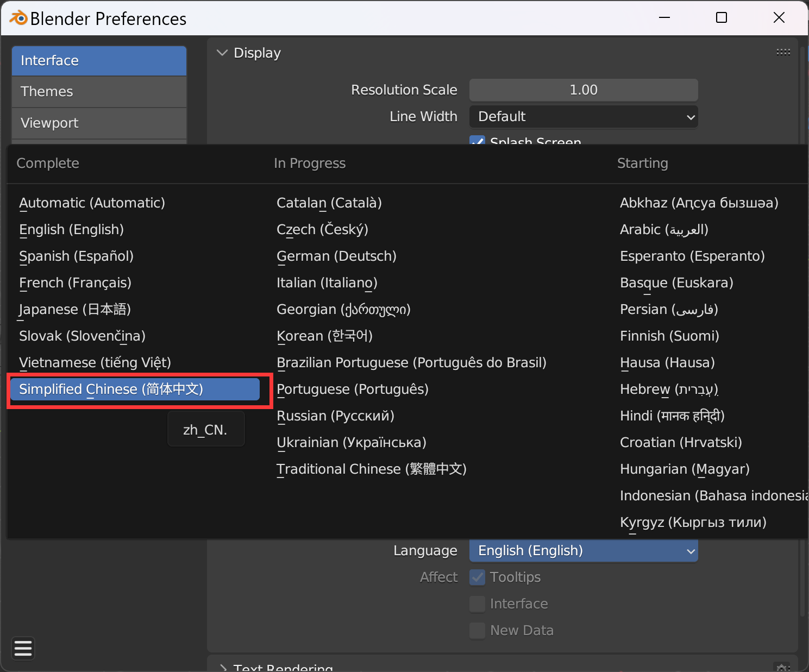809x672 pixels.
Task: Open the Language dropdown
Action: point(583,551)
